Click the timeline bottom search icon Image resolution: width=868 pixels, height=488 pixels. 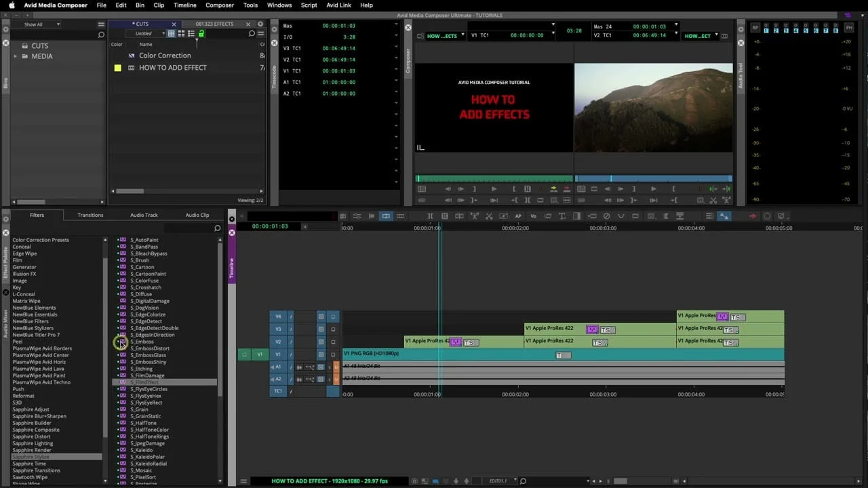pos(523,481)
